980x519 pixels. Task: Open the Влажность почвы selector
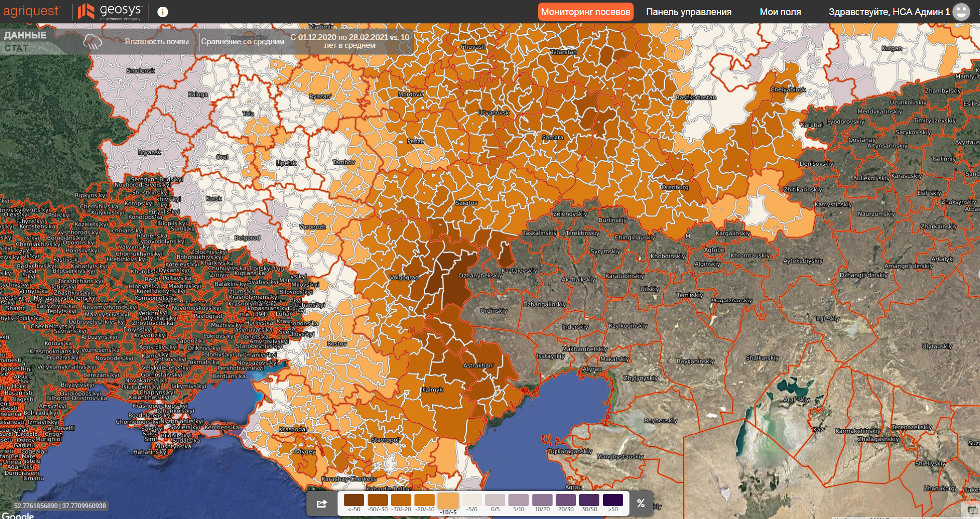157,42
